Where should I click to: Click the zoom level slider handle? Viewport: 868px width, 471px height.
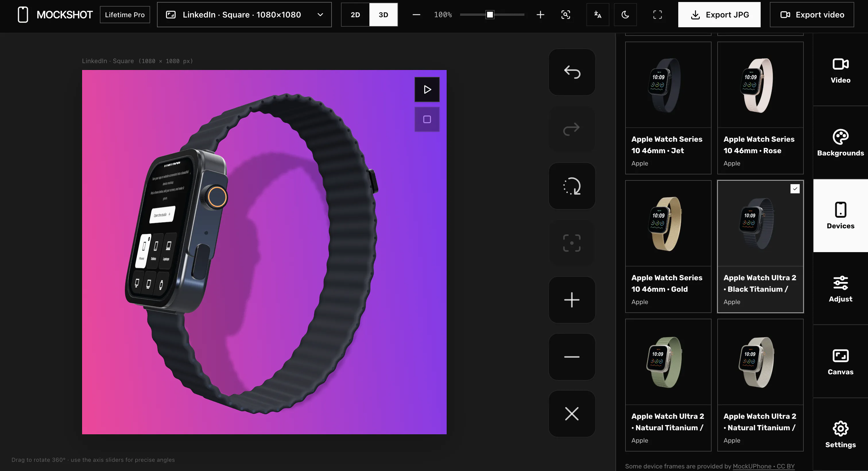click(x=490, y=14)
